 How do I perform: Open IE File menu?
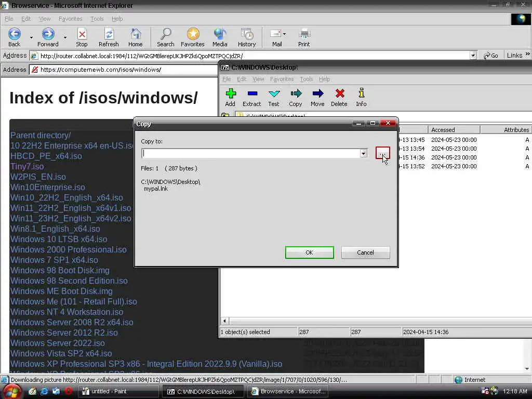(x=9, y=19)
